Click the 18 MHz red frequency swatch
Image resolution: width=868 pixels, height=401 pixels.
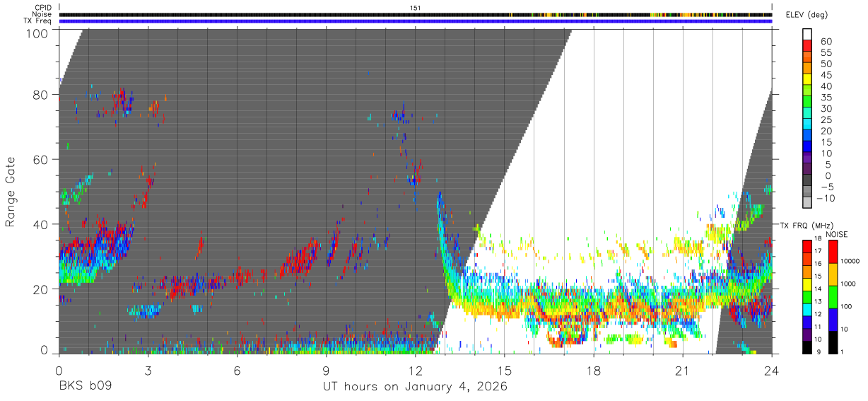tap(807, 246)
